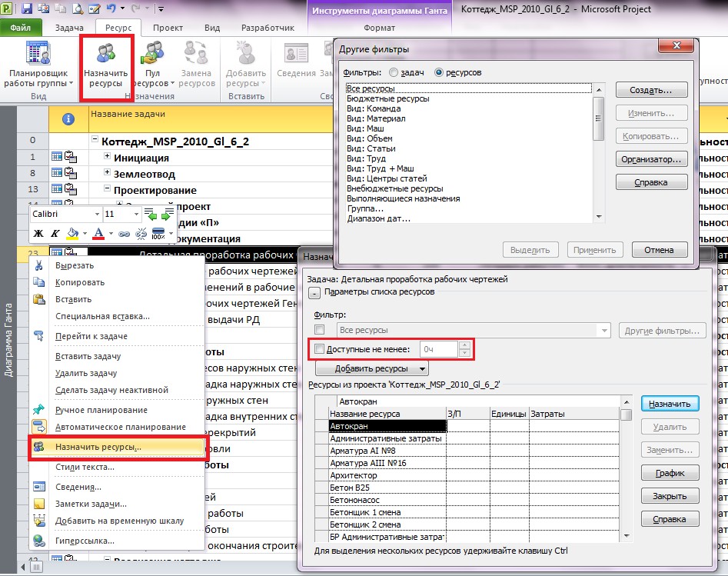728x576 pixels.
Task: Click the italic К icon in mini toolbar
Action: [55, 233]
